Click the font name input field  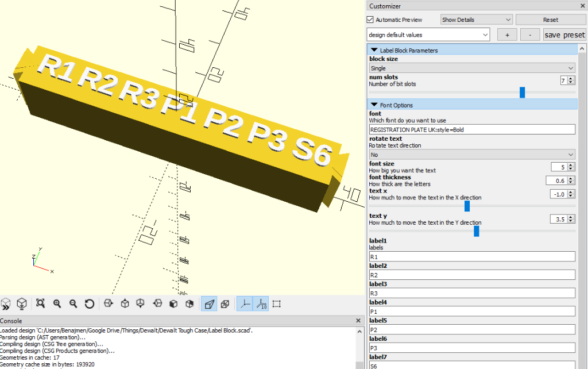point(472,129)
